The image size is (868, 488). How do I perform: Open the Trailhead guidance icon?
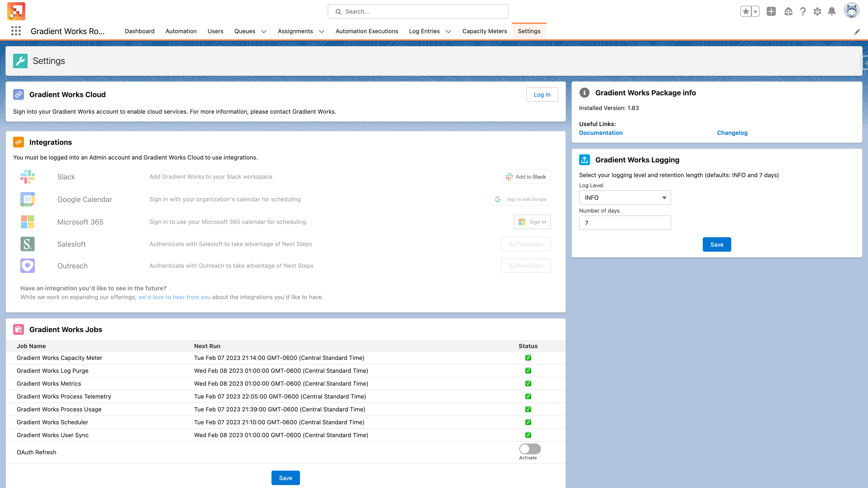[x=788, y=12]
